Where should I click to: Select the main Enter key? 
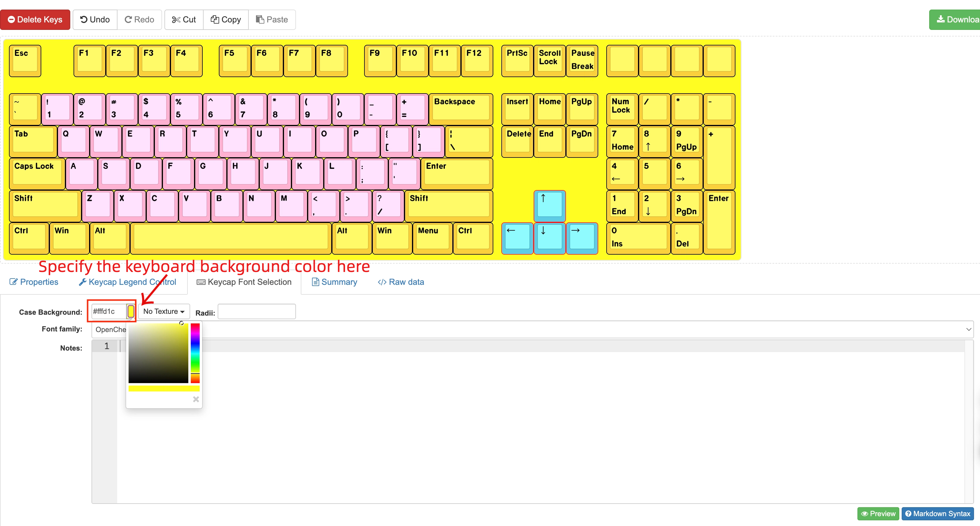point(457,174)
